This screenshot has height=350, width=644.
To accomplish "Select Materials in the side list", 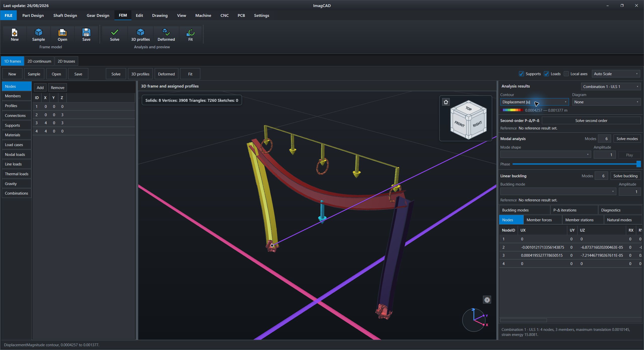I will click(x=17, y=135).
